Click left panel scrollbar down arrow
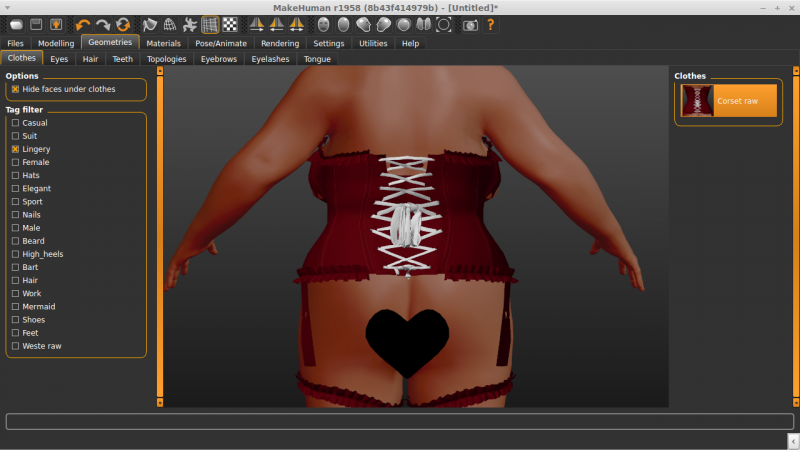The height and width of the screenshot is (450, 800). (160, 403)
